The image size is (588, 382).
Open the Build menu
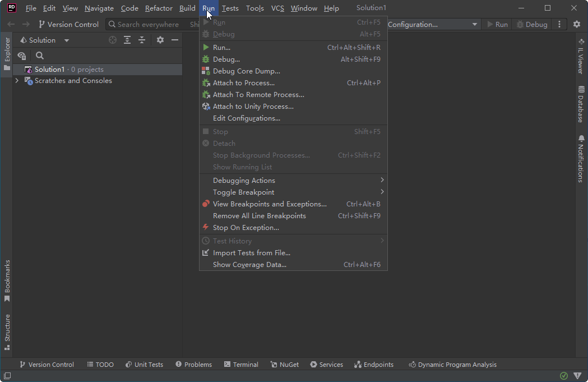tap(187, 8)
